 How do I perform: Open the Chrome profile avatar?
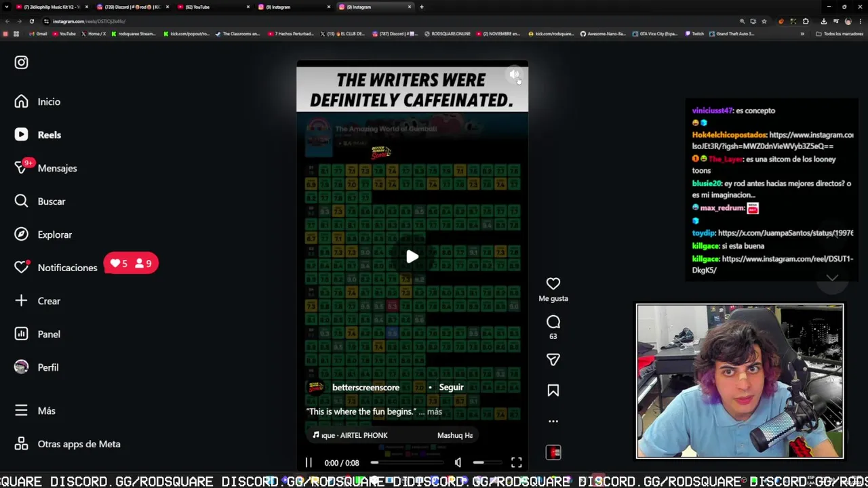[x=848, y=21]
